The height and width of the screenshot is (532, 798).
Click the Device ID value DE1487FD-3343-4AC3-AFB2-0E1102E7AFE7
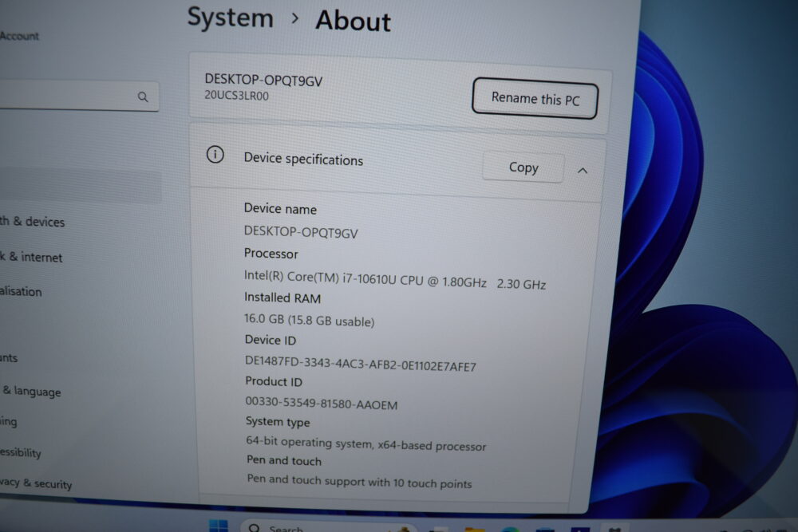pos(361,363)
